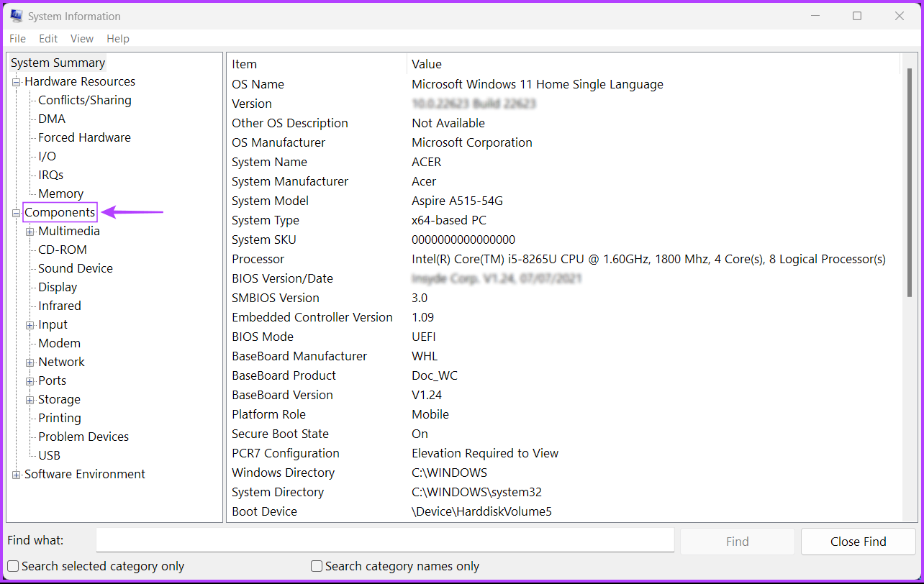Select Printing tree item
This screenshot has width=924, height=584.
pos(60,418)
